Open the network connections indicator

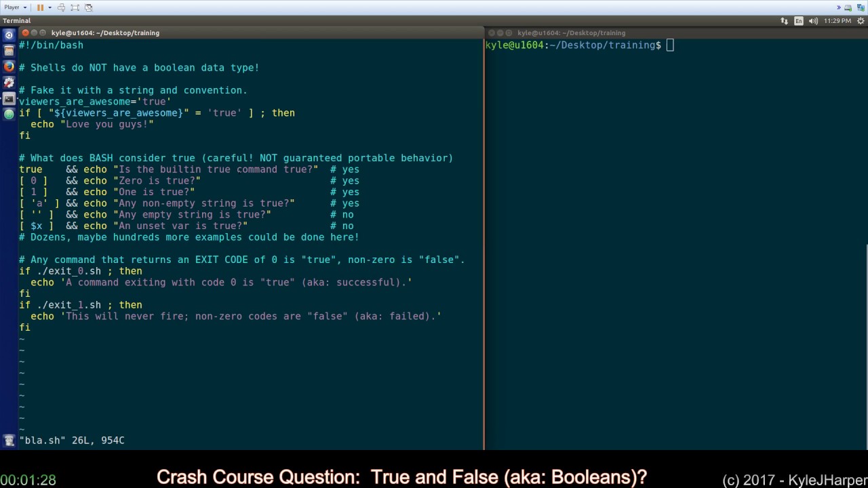pyautogui.click(x=785, y=21)
